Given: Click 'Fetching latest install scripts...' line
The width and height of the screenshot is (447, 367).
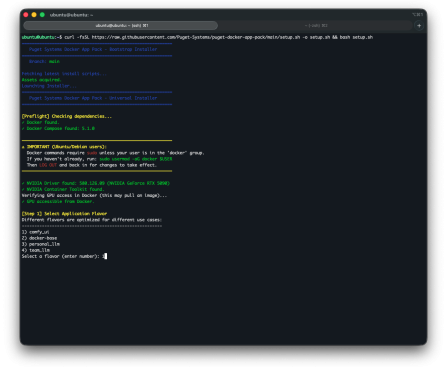Looking at the screenshot, I should (x=64, y=74).
